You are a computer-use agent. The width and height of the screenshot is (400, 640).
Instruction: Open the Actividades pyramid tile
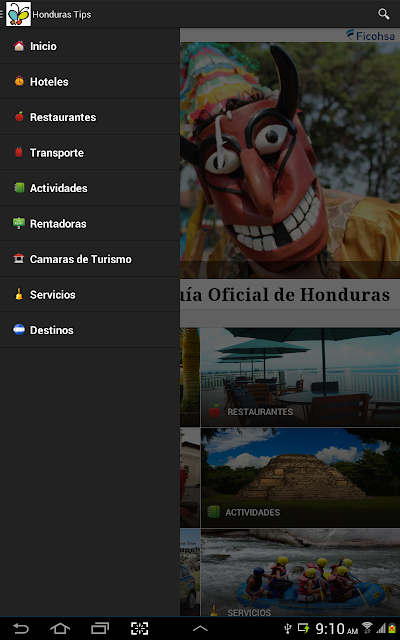pyautogui.click(x=300, y=478)
